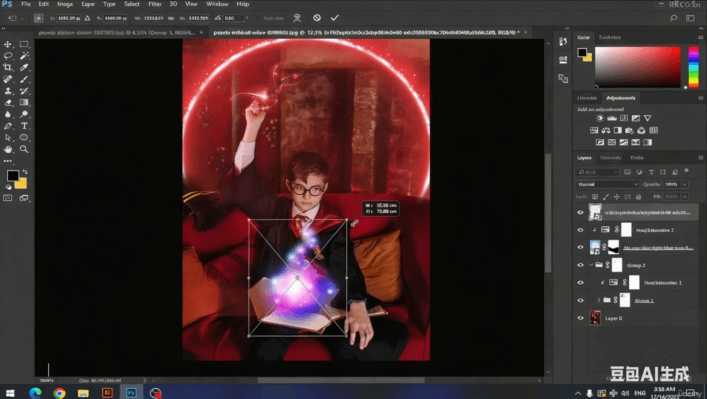This screenshot has height=399, width=707.
Task: Select the History Brush tool
Action: [24, 91]
